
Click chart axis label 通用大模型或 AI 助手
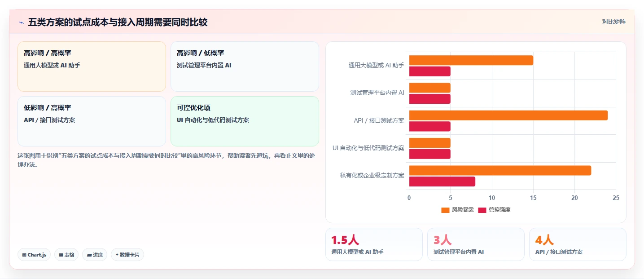(x=376, y=66)
